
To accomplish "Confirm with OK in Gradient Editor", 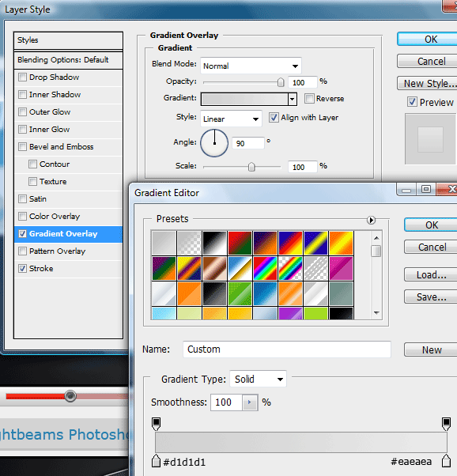I will tap(431, 225).
